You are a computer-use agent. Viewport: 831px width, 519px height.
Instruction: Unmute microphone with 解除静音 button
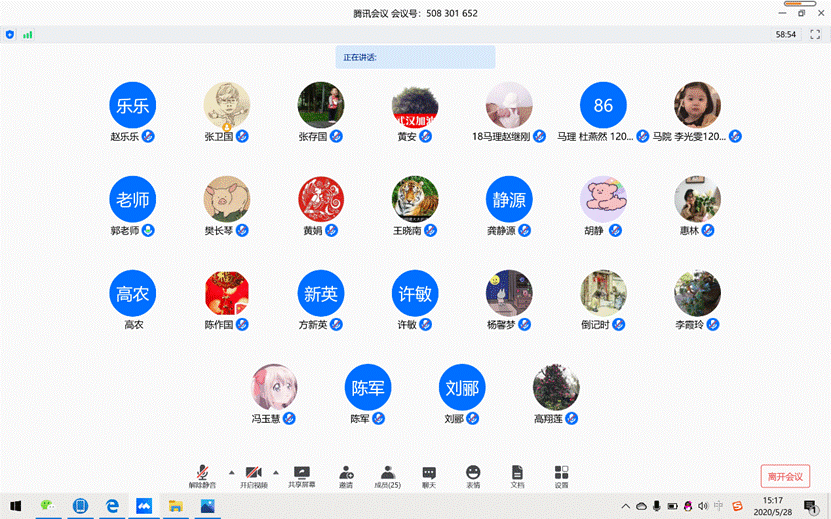202,474
